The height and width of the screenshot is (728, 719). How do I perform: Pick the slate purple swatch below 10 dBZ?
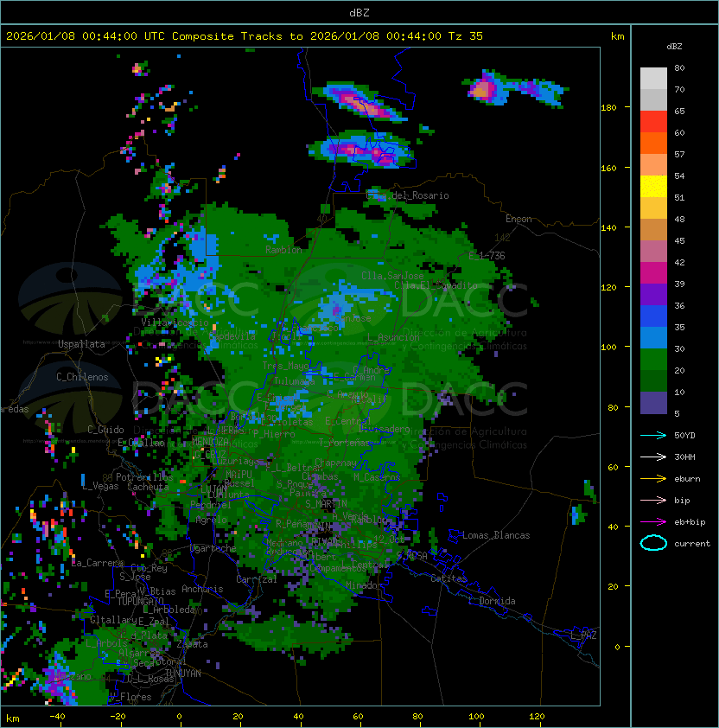pyautogui.click(x=653, y=403)
